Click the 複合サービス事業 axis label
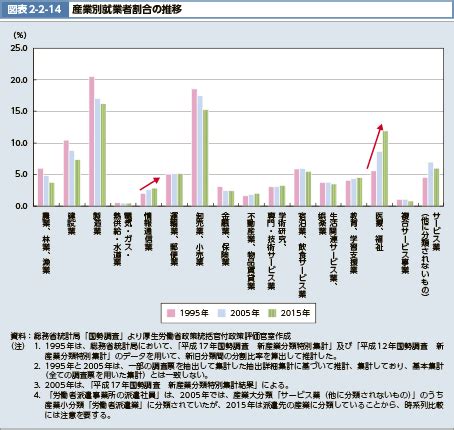Viewport: 454px width, 430px height. click(x=405, y=243)
